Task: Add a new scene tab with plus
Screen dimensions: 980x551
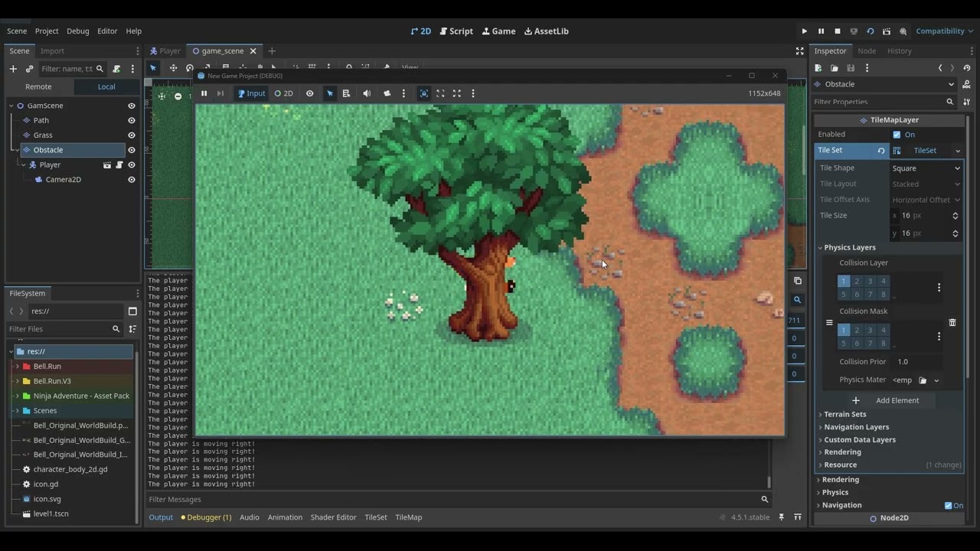Action: (x=272, y=51)
